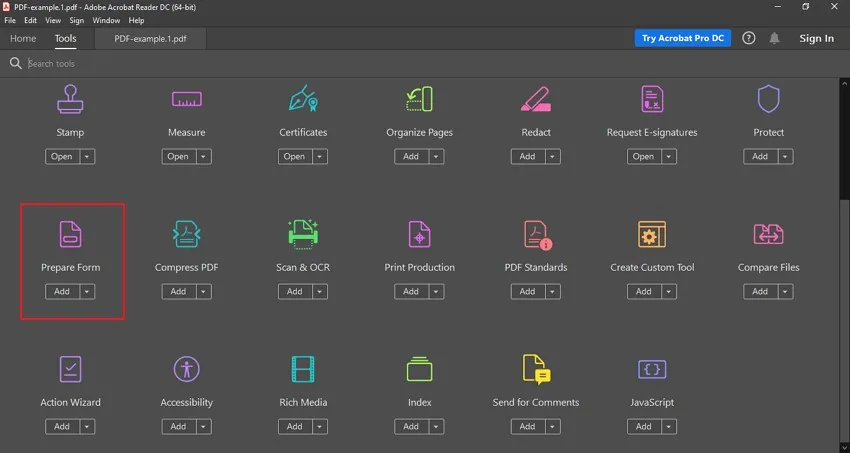This screenshot has width=850, height=453.
Task: Switch to the PDF-example.1.pdf document tab
Action: point(150,39)
